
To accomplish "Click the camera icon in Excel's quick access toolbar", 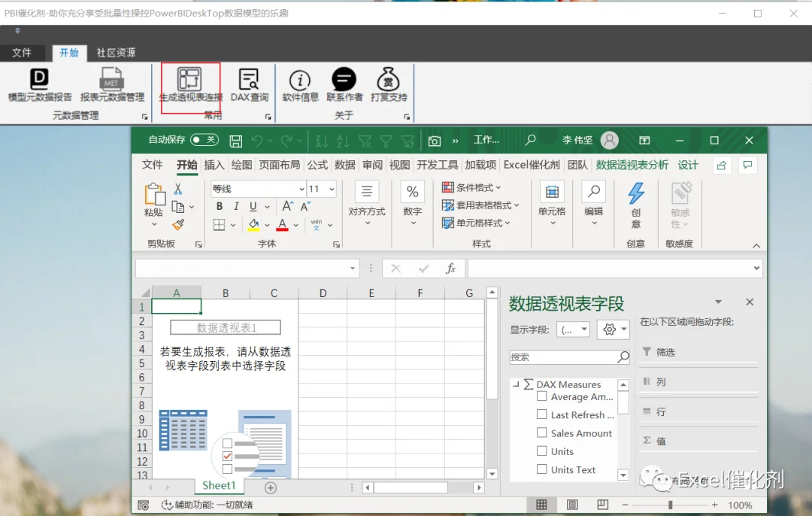I will 435,141.
